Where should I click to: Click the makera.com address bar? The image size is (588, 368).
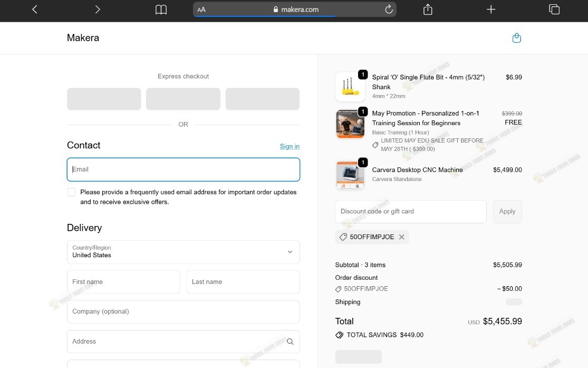pyautogui.click(x=295, y=10)
